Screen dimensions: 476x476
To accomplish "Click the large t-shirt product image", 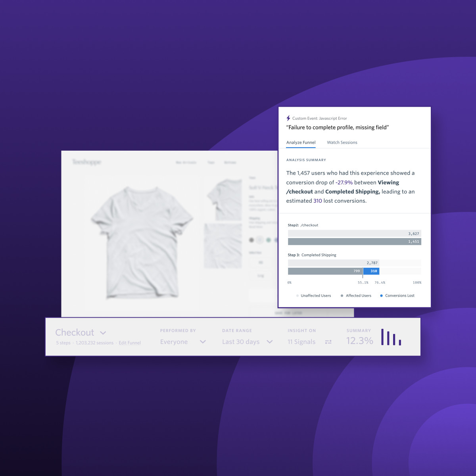I will pyautogui.click(x=142, y=242).
